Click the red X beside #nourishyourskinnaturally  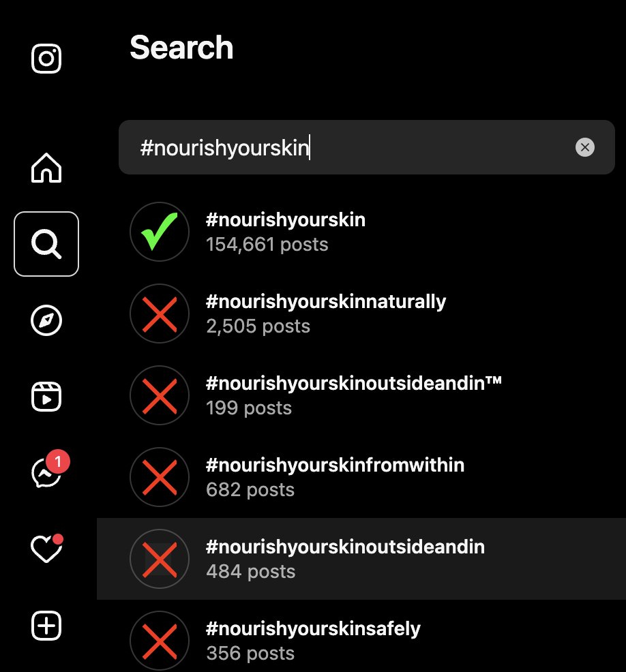(x=159, y=314)
